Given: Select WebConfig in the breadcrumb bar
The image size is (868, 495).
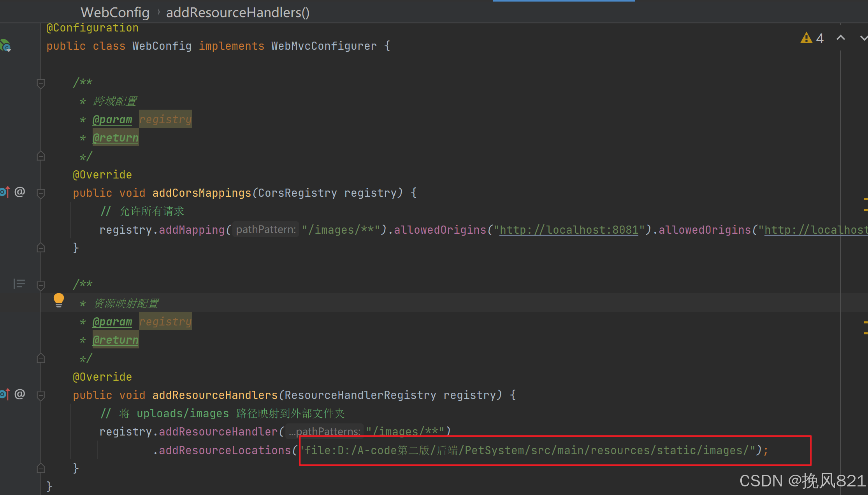Looking at the screenshot, I should coord(115,12).
